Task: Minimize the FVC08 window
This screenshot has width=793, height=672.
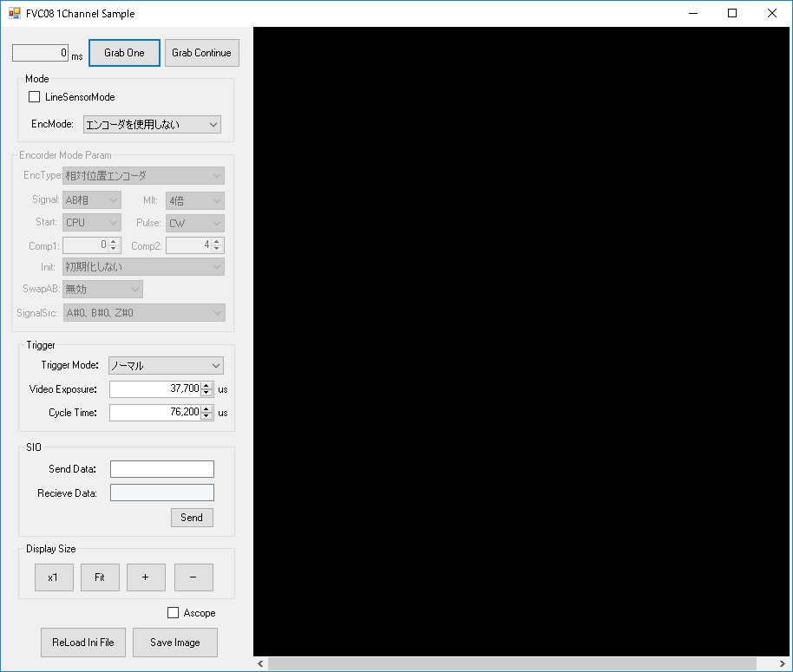Action: click(693, 13)
